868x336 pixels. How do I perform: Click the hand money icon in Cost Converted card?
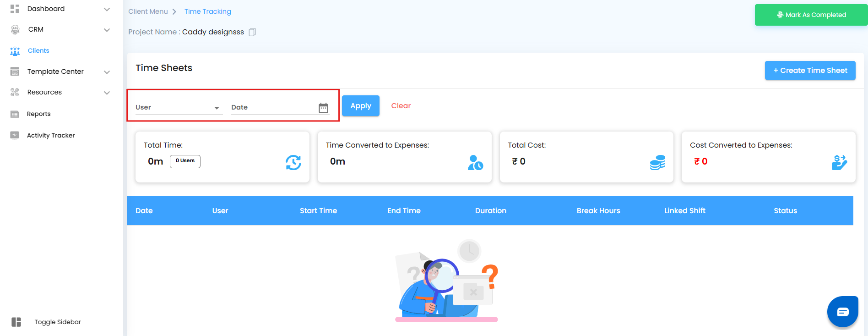[x=839, y=162]
